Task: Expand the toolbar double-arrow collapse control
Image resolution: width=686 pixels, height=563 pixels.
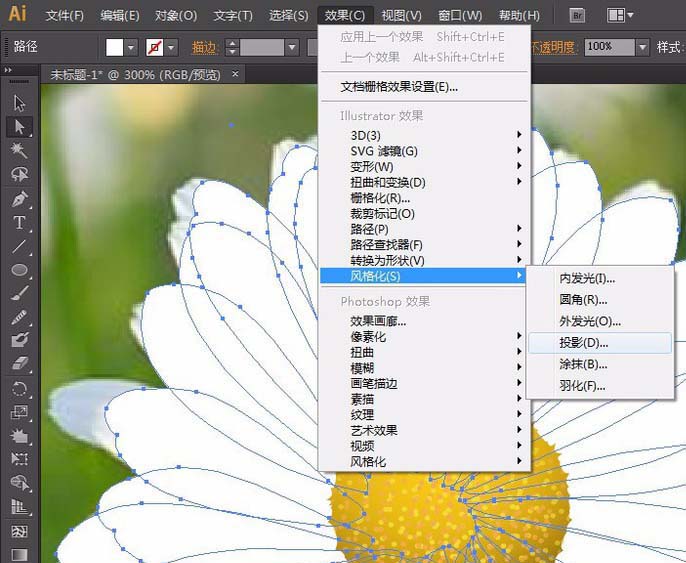Action: pyautogui.click(x=8, y=70)
